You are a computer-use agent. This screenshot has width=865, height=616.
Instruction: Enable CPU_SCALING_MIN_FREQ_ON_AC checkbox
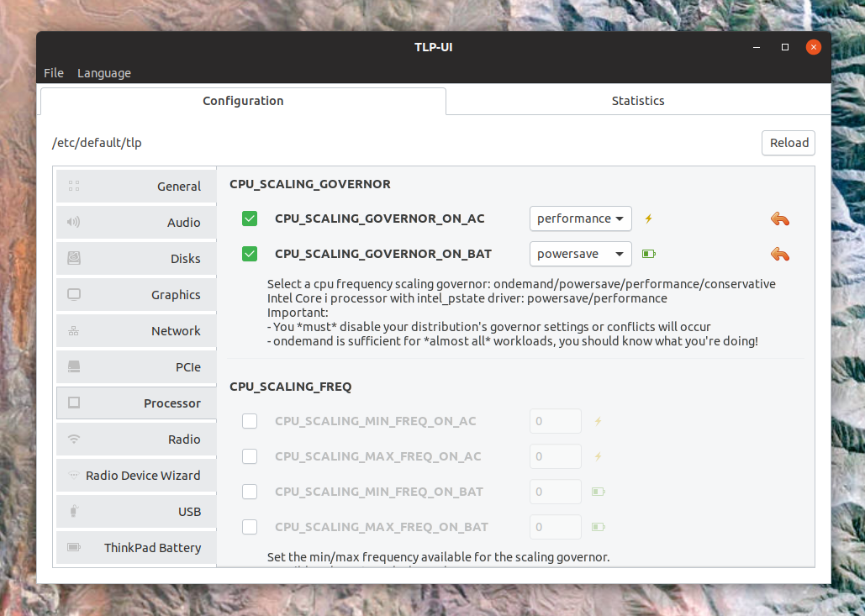click(250, 421)
